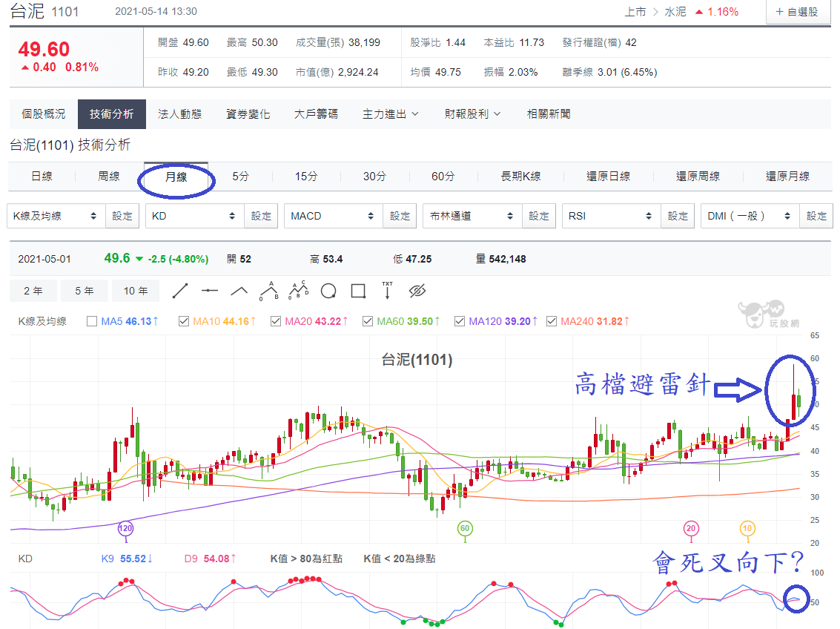The height and width of the screenshot is (629, 840).
Task: Open the MACD indicator dropdown
Action: point(333,216)
